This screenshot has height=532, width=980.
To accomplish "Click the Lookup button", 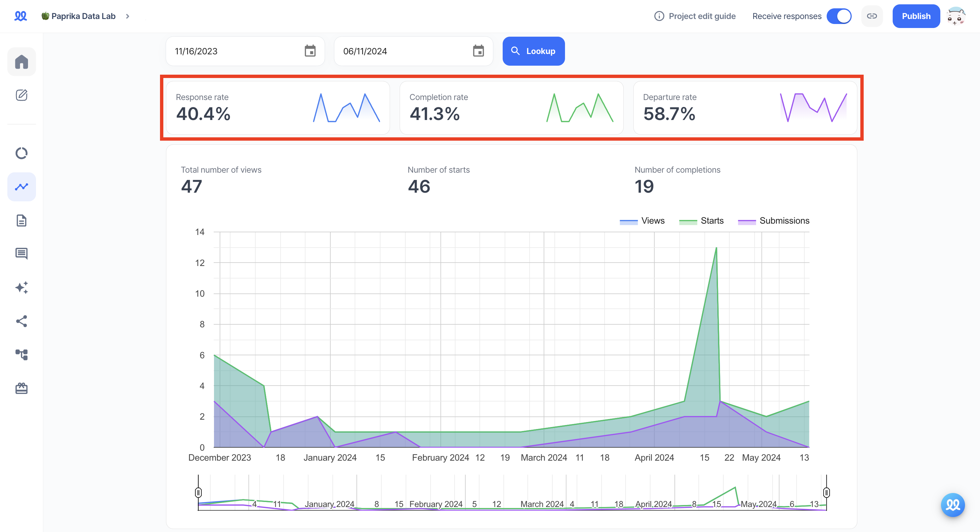I will pos(533,51).
